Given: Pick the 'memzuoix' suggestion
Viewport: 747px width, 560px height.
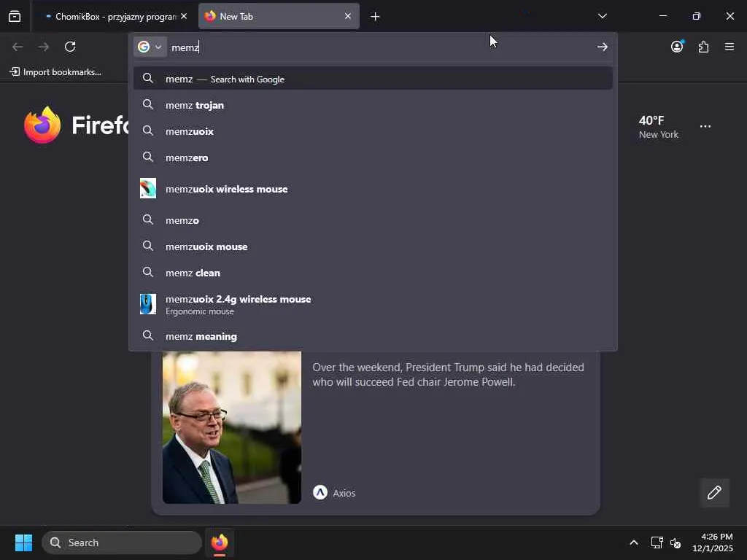Looking at the screenshot, I should (x=373, y=131).
